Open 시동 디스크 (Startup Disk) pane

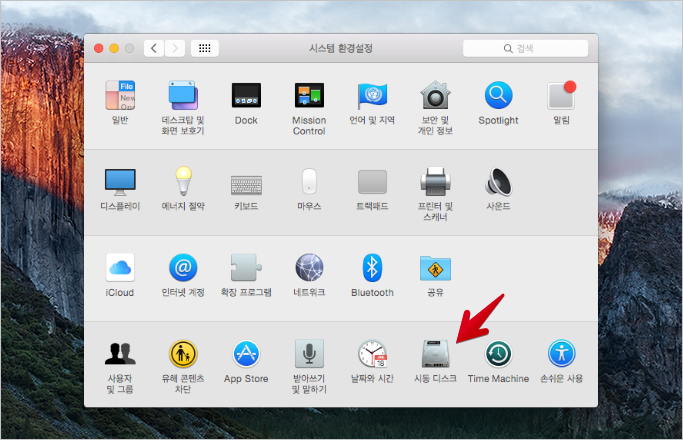[435, 354]
